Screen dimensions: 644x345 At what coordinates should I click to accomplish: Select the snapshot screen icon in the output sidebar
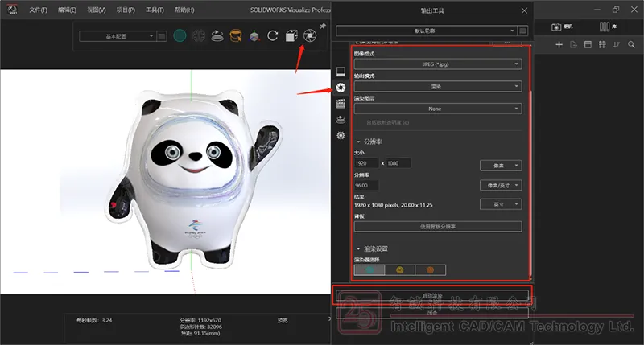coord(341,72)
